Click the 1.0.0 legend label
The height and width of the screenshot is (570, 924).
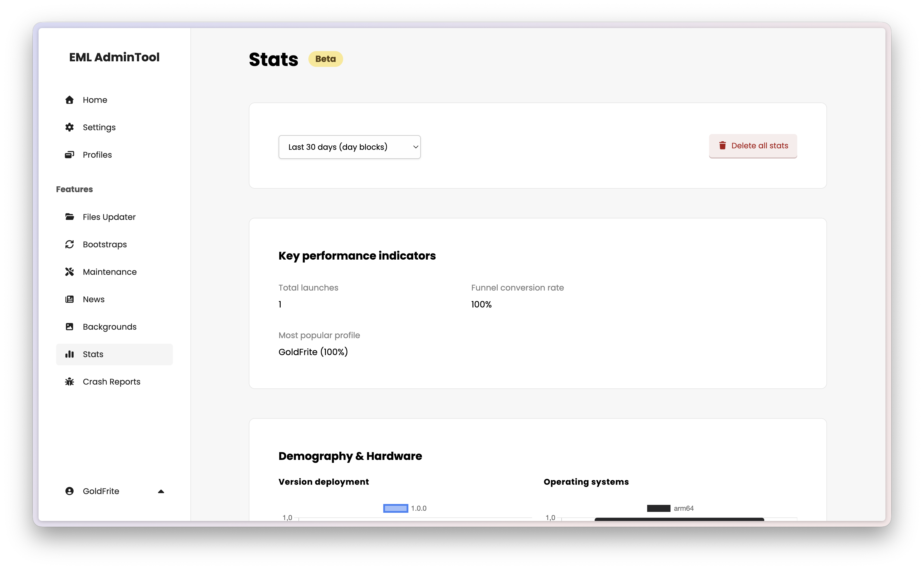(x=419, y=509)
